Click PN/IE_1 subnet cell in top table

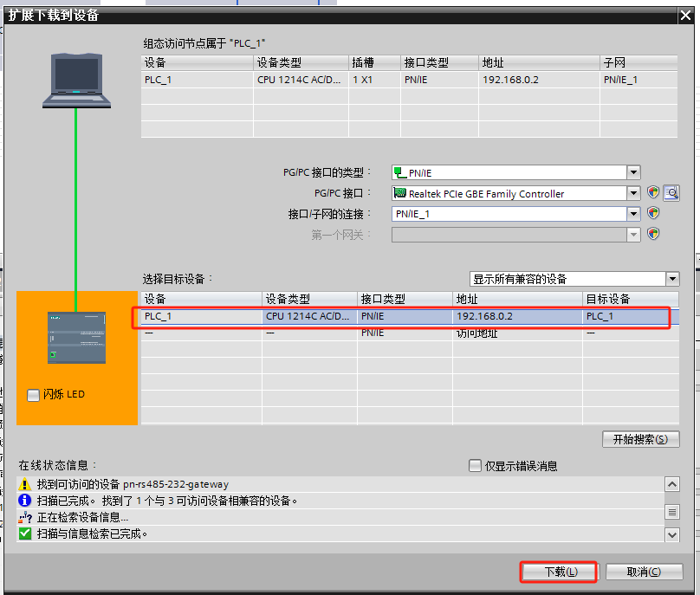pos(620,80)
